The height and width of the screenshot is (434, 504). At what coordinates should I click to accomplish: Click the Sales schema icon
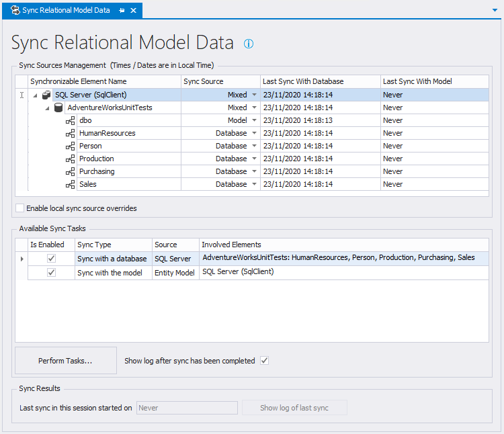tap(71, 184)
